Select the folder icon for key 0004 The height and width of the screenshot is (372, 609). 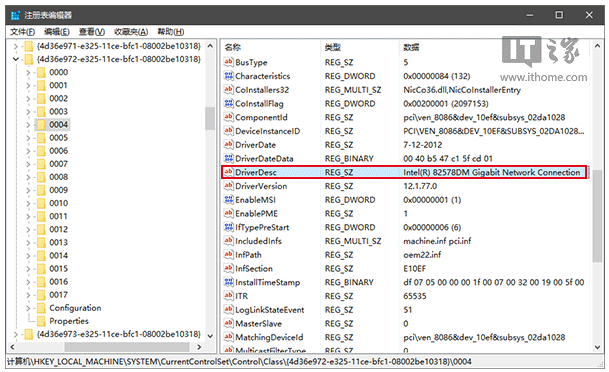(x=41, y=125)
